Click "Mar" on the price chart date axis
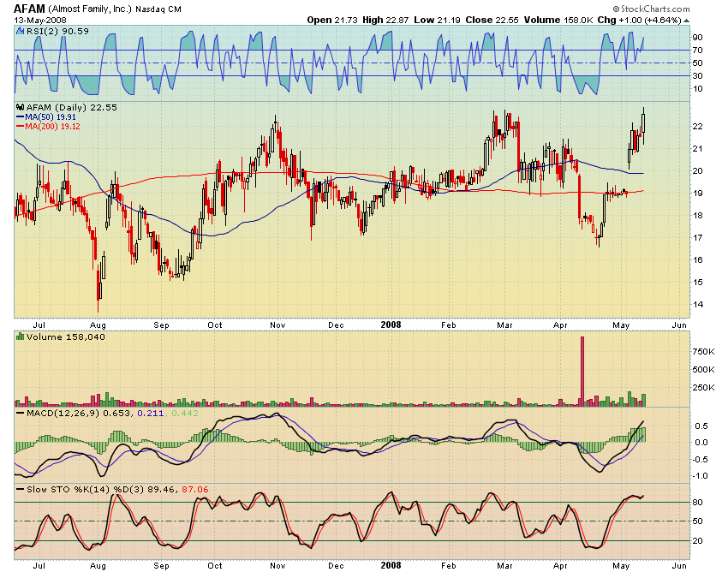 coord(504,325)
